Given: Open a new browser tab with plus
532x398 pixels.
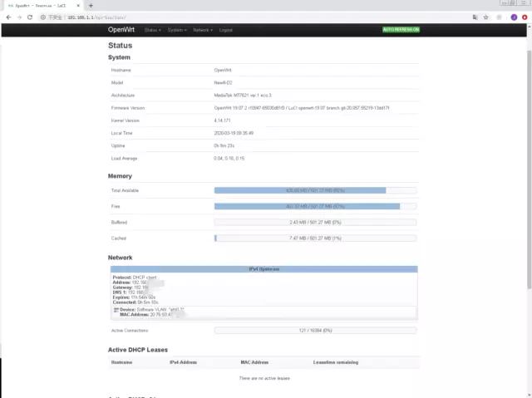Looking at the screenshot, I should (x=91, y=6).
